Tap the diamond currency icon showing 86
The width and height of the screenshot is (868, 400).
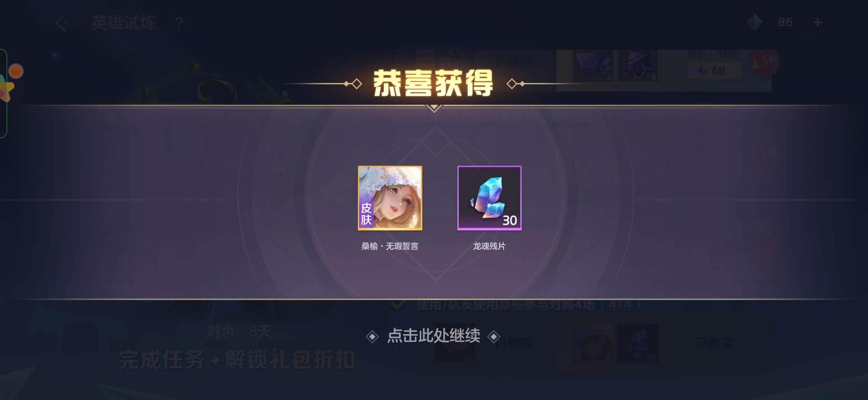tap(754, 23)
